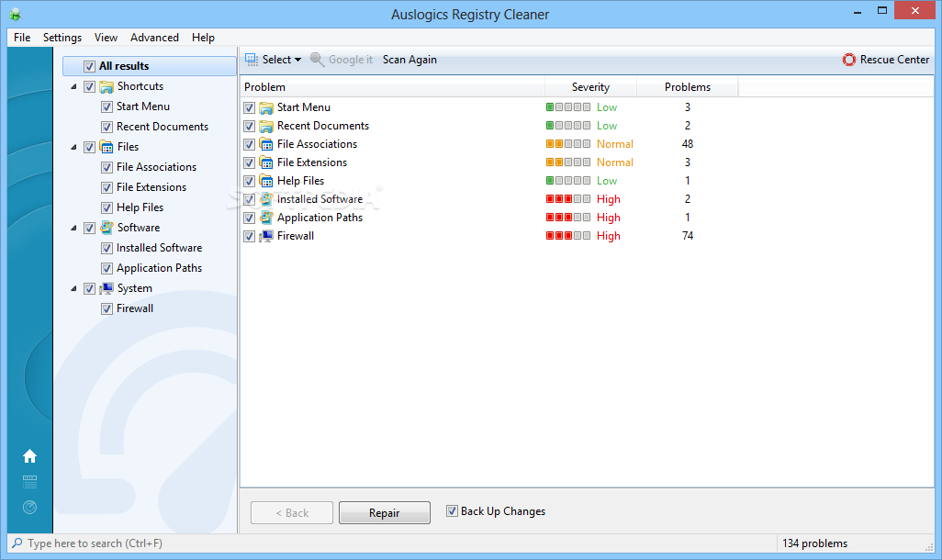
Task: Collapse the Shortcuts tree node
Action: coord(73,87)
